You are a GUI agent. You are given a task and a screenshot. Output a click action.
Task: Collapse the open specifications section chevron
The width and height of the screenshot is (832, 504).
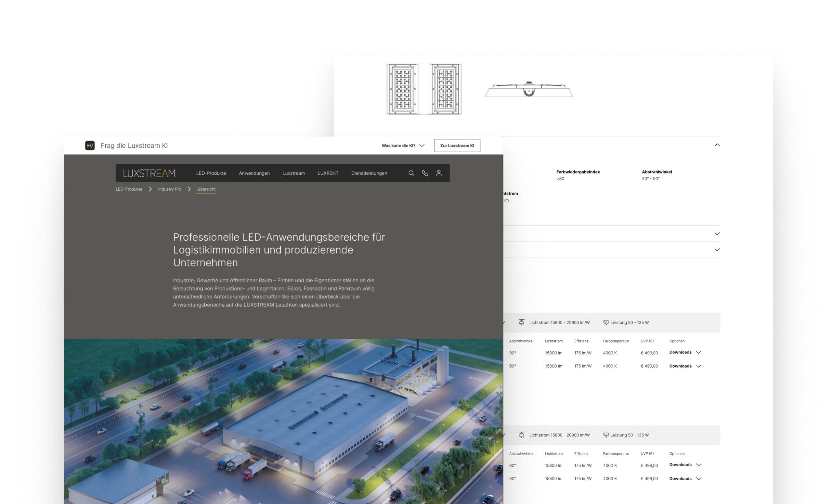717,145
